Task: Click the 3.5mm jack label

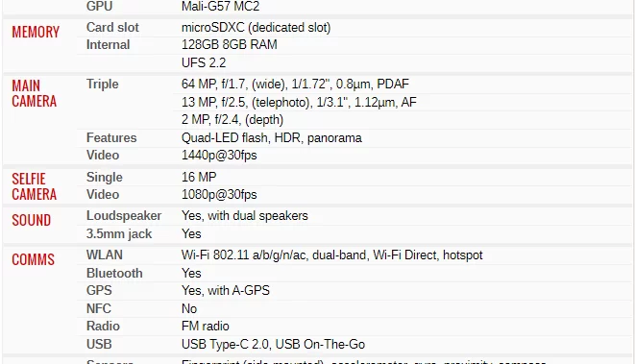Action: 119,233
